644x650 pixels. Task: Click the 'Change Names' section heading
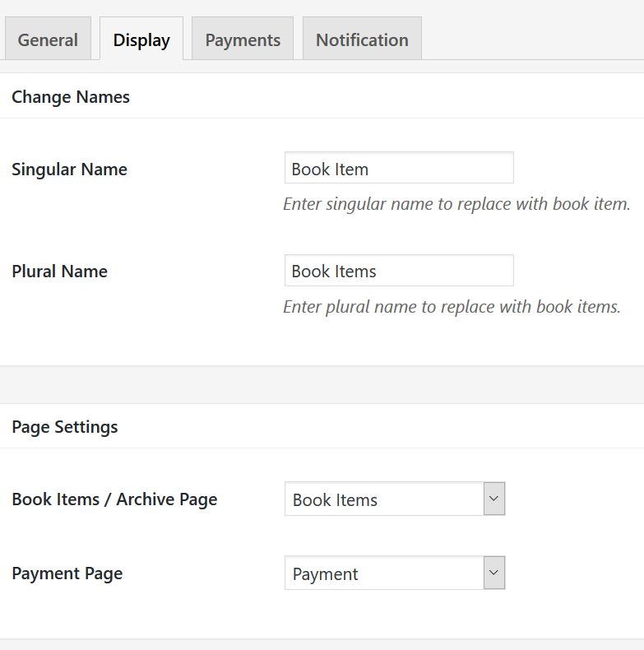71,97
